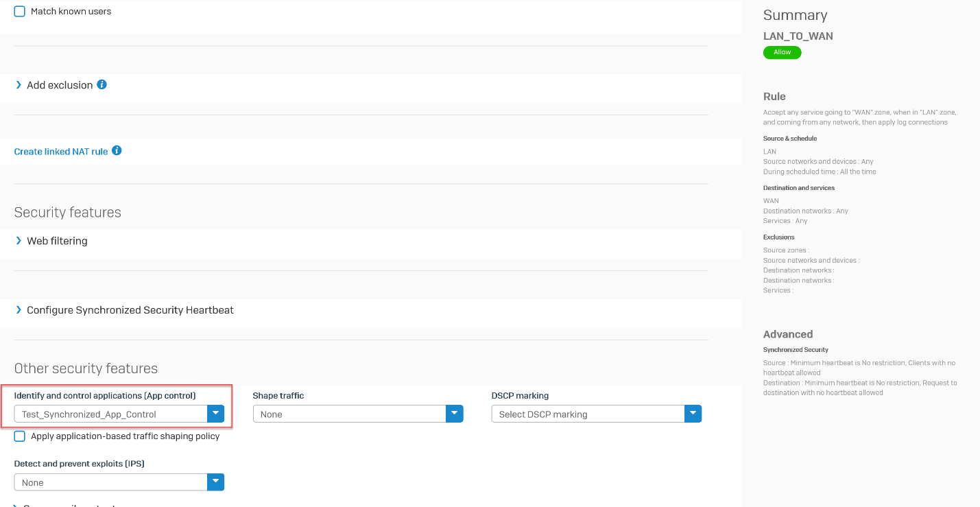
Task: Expand the Add exclusion section
Action: (60, 84)
